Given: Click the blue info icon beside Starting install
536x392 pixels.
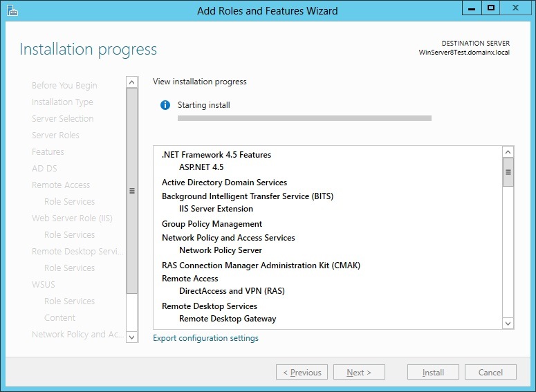Looking at the screenshot, I should 165,105.
